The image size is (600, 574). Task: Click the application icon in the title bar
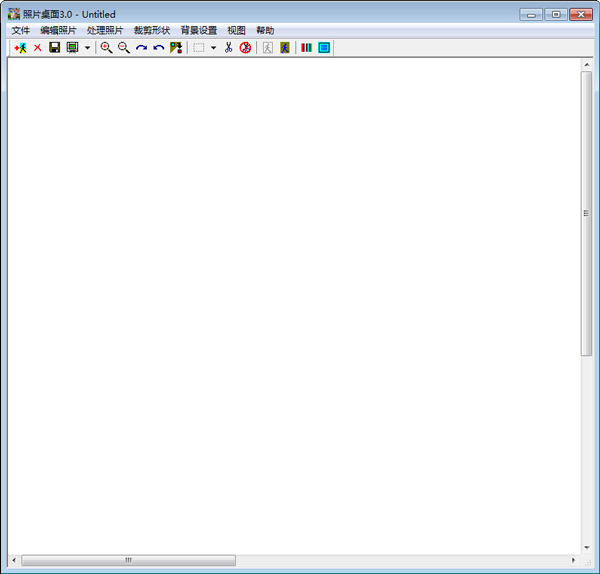[14, 14]
